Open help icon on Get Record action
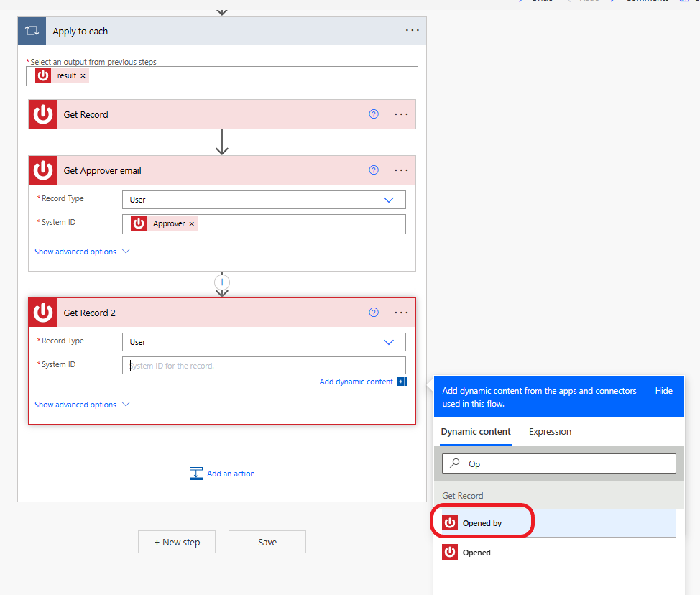This screenshot has width=700, height=595. click(374, 114)
